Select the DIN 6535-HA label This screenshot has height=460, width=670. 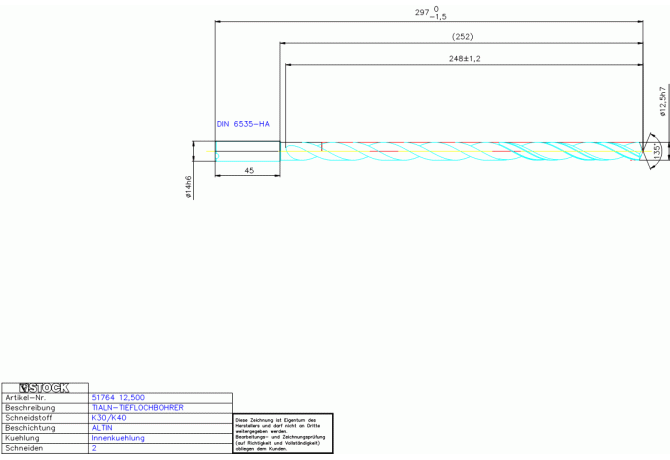(x=243, y=124)
